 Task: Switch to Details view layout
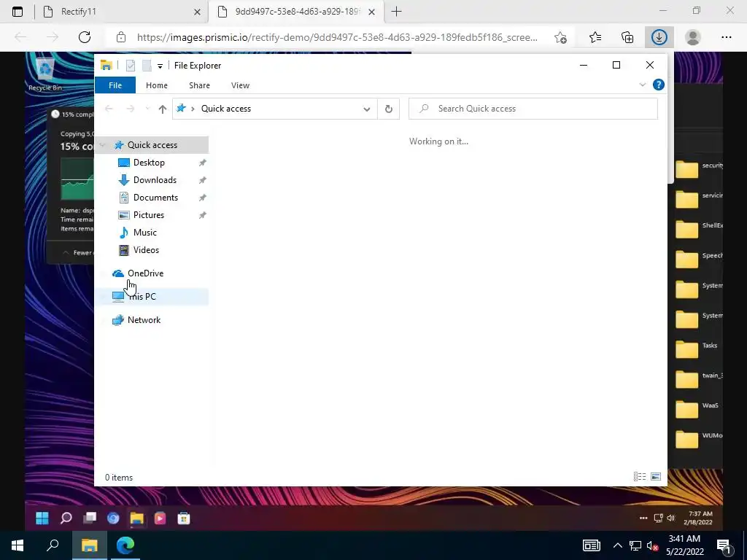pyautogui.click(x=640, y=477)
